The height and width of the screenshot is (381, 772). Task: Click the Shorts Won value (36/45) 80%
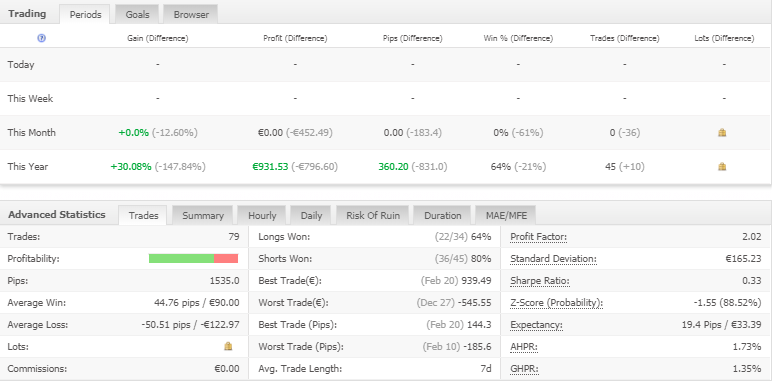click(x=463, y=259)
